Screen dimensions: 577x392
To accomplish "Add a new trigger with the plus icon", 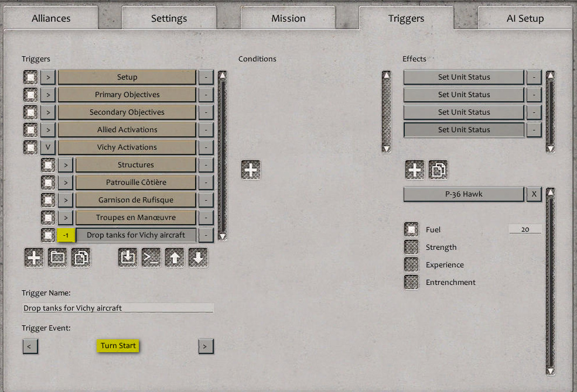I will coord(33,257).
